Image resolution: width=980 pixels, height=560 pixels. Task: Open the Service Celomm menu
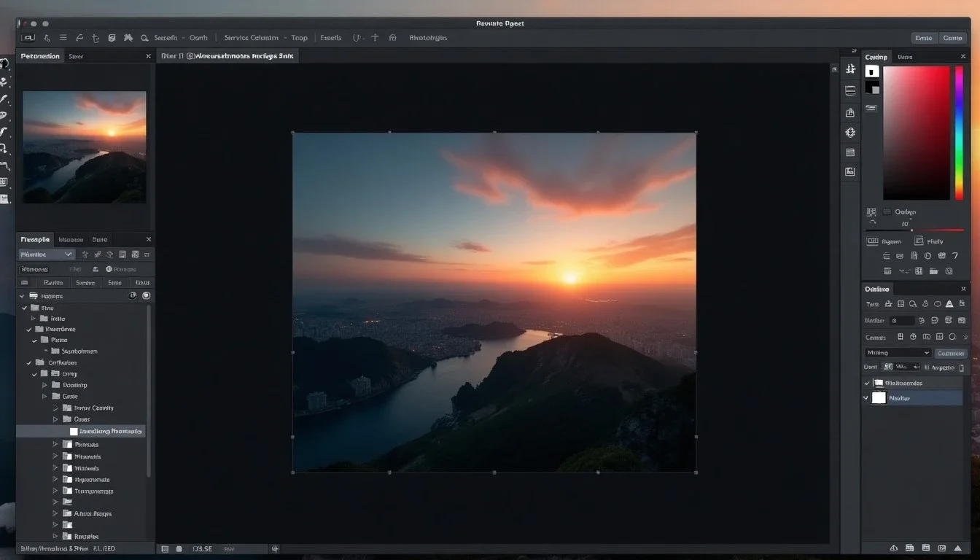pos(252,38)
